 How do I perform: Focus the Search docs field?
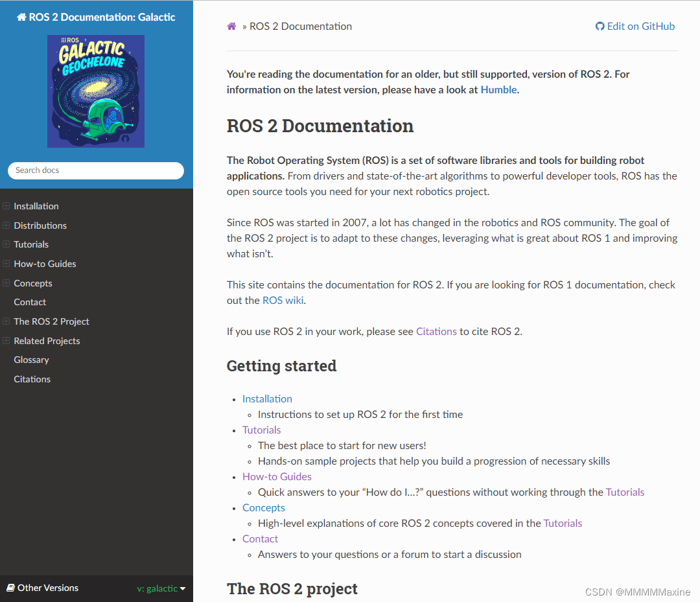(x=96, y=170)
